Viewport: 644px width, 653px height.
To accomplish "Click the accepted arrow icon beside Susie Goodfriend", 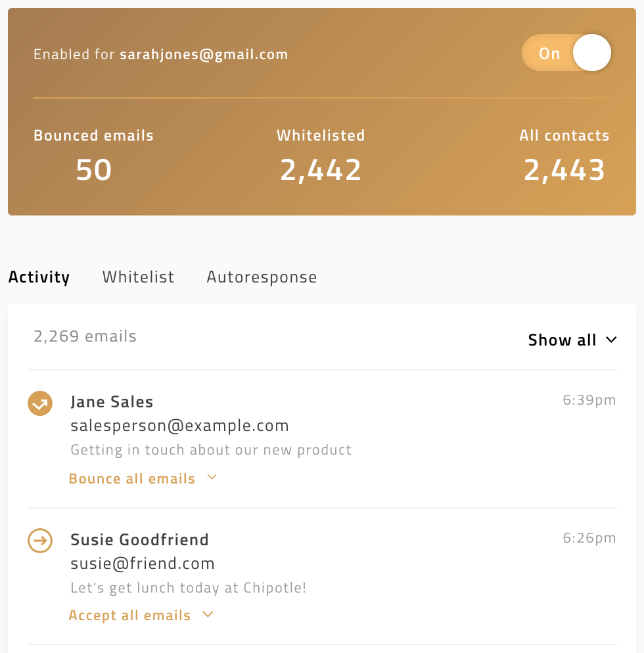I will [x=40, y=541].
